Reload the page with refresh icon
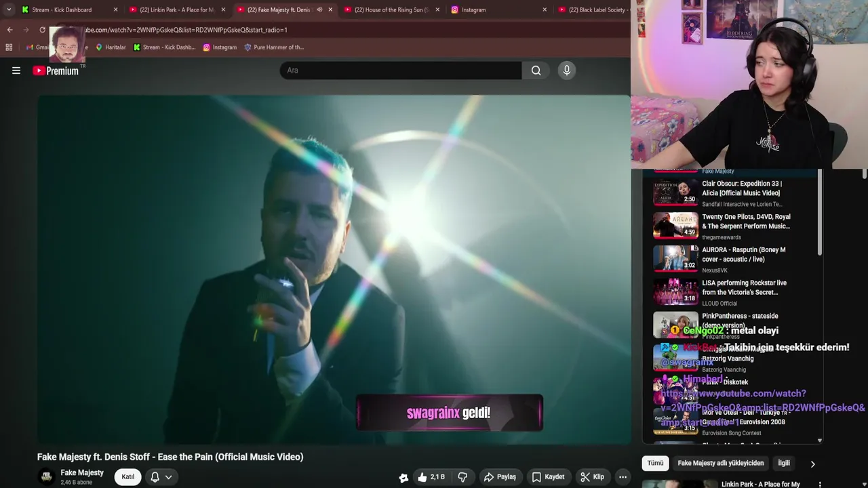The height and width of the screenshot is (488, 868). point(42,30)
